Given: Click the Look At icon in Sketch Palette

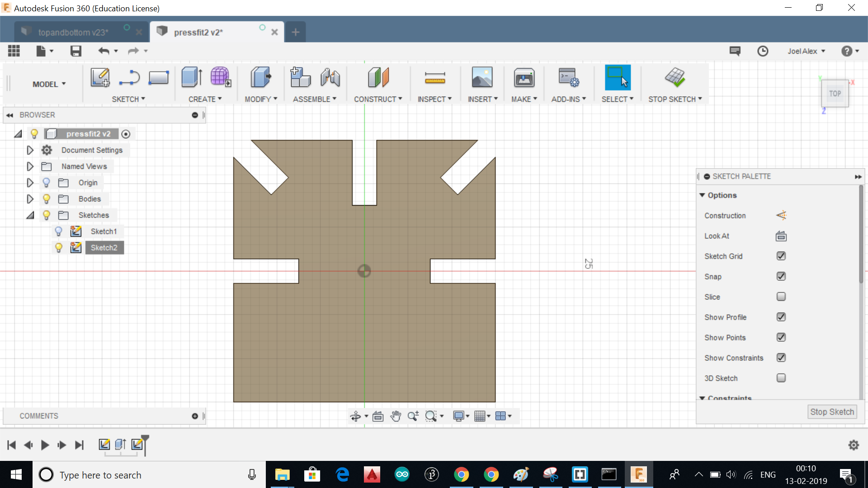Looking at the screenshot, I should pyautogui.click(x=781, y=236).
